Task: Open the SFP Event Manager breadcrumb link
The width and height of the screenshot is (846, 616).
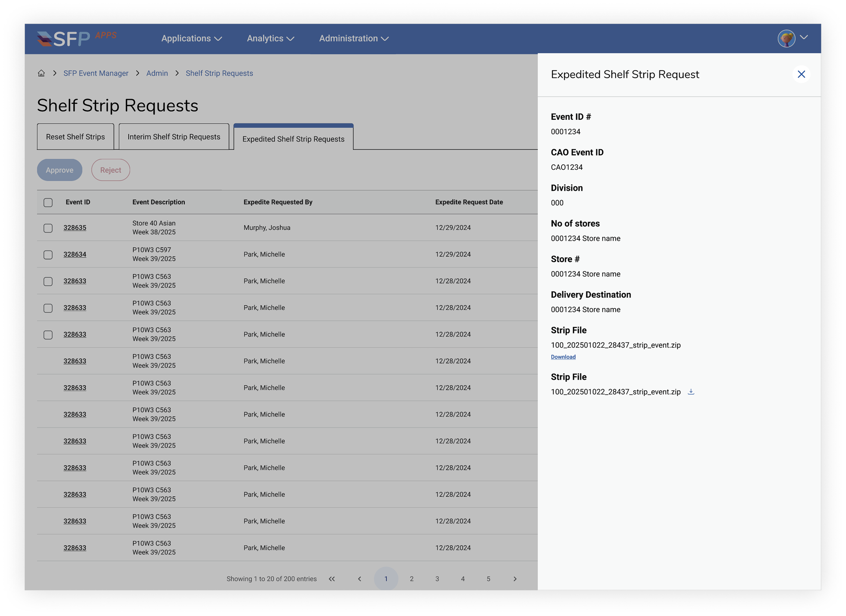Action: pos(96,73)
